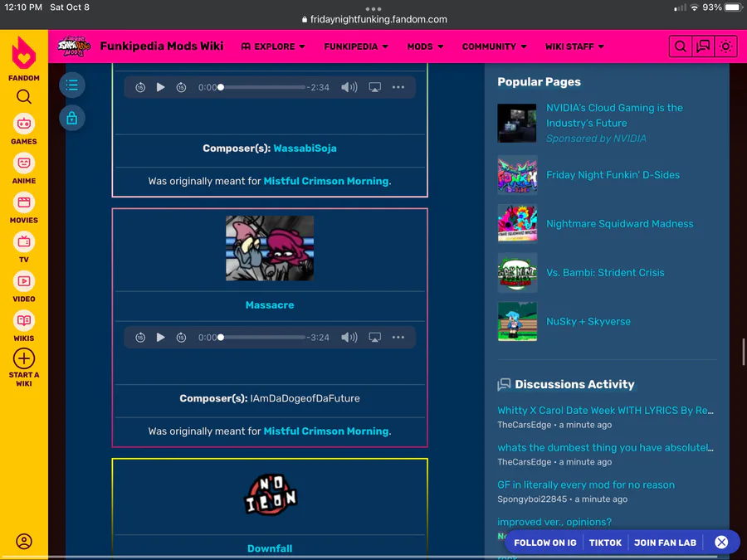The image size is (747, 560).
Task: Click the Follow on IG button
Action: (x=545, y=543)
